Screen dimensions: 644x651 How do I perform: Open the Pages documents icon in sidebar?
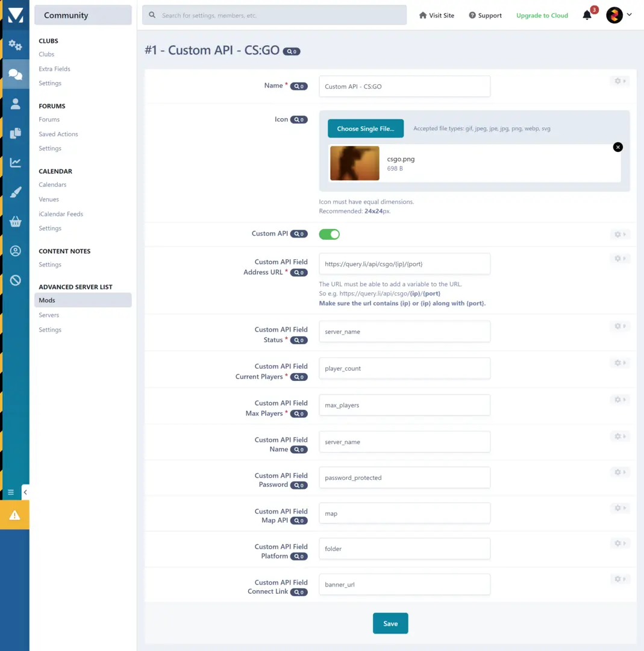(x=15, y=133)
